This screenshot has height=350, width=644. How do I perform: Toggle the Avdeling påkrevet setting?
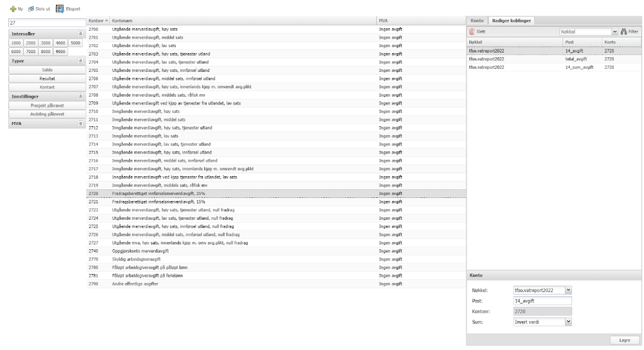pos(42,114)
